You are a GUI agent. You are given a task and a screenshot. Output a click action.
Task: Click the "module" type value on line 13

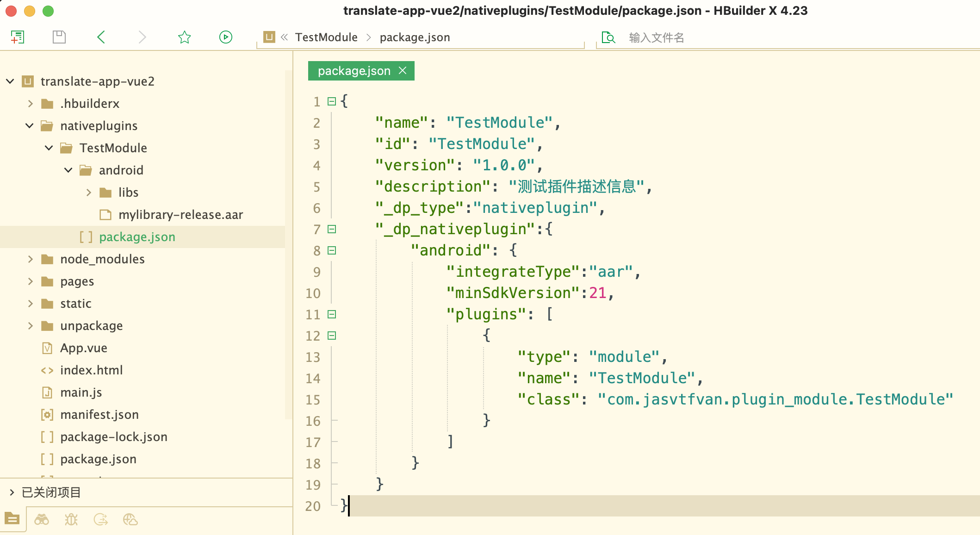[624, 357]
